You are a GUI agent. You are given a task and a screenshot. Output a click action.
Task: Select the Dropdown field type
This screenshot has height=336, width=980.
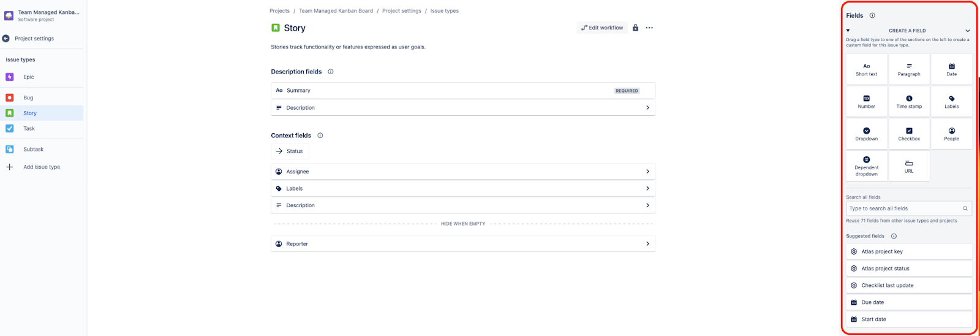coord(867,134)
